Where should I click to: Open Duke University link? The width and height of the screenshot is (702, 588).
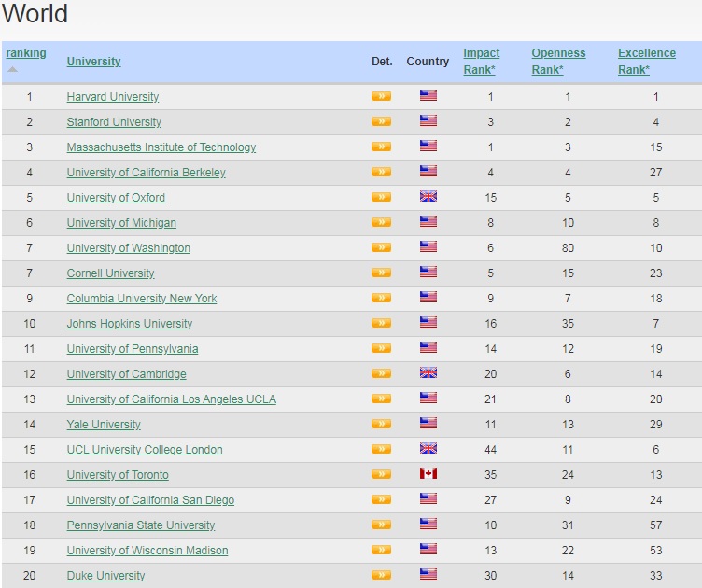coord(105,576)
